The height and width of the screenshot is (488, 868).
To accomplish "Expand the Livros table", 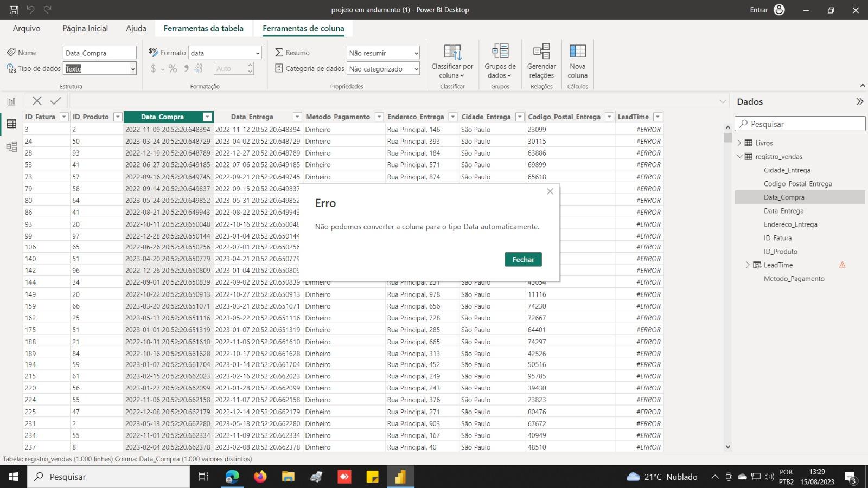I will pyautogui.click(x=739, y=143).
